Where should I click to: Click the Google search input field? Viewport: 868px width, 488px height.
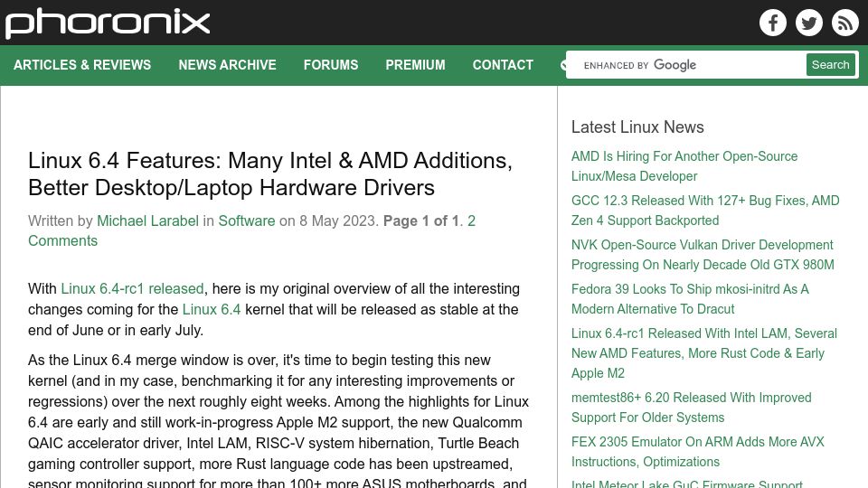[x=686, y=65]
